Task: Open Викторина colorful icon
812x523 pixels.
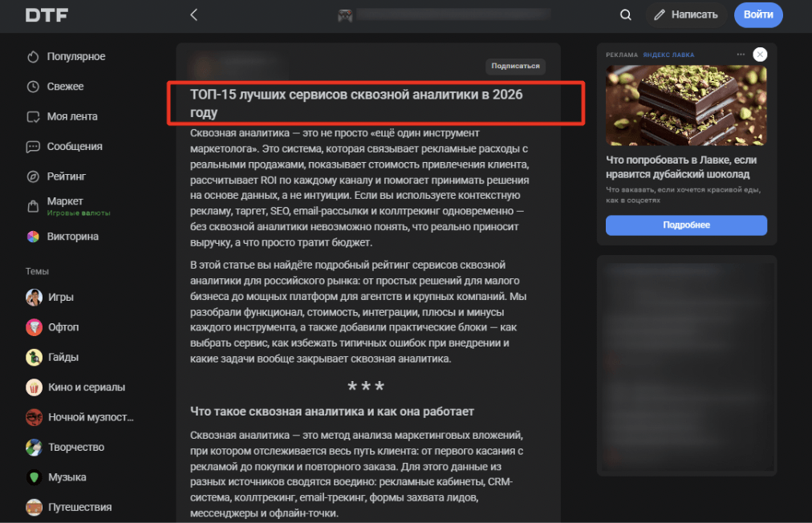Action: (33, 237)
